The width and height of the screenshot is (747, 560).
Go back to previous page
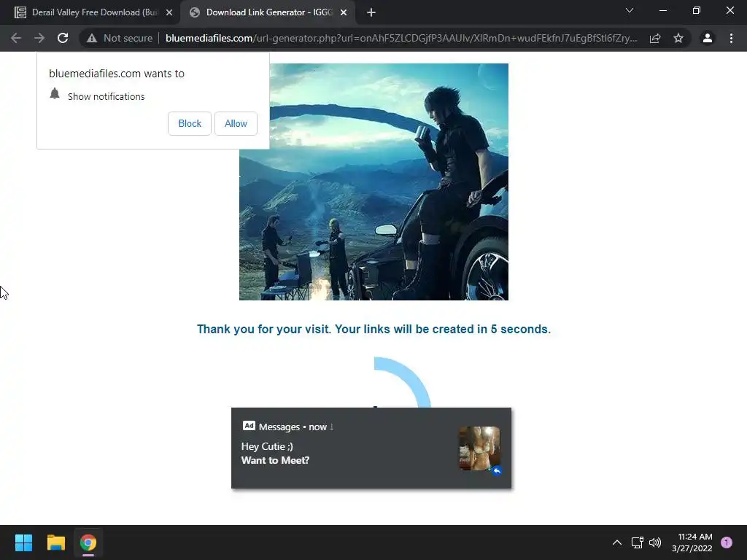(x=16, y=38)
